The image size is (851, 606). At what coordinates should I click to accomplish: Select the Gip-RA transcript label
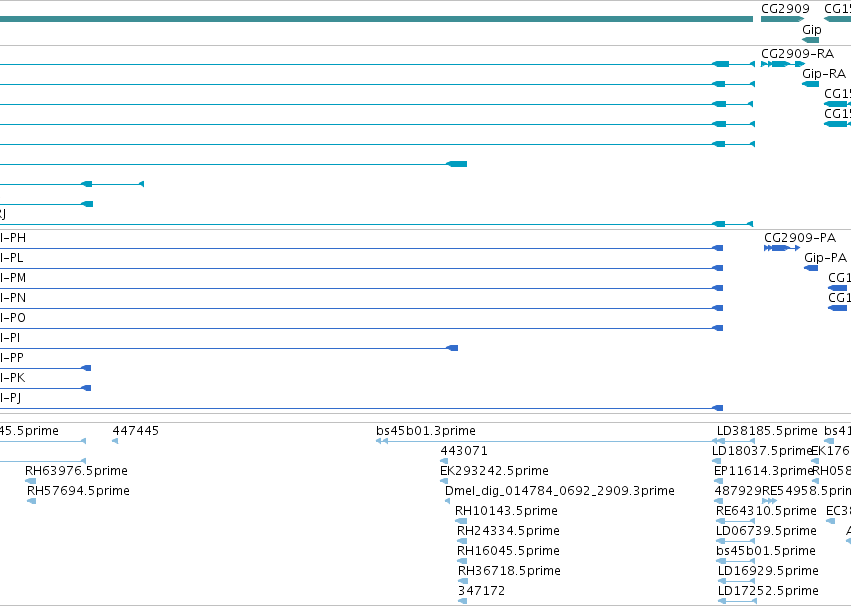824,74
